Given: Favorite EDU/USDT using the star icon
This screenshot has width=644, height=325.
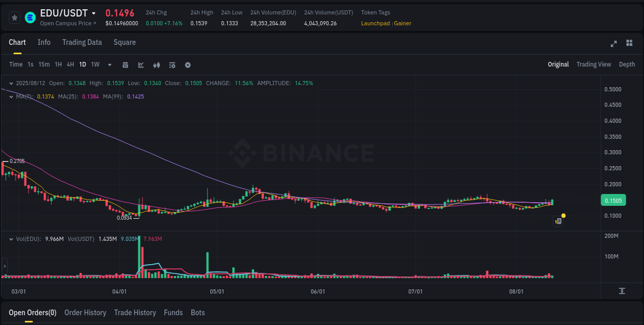Looking at the screenshot, I should point(14,17).
